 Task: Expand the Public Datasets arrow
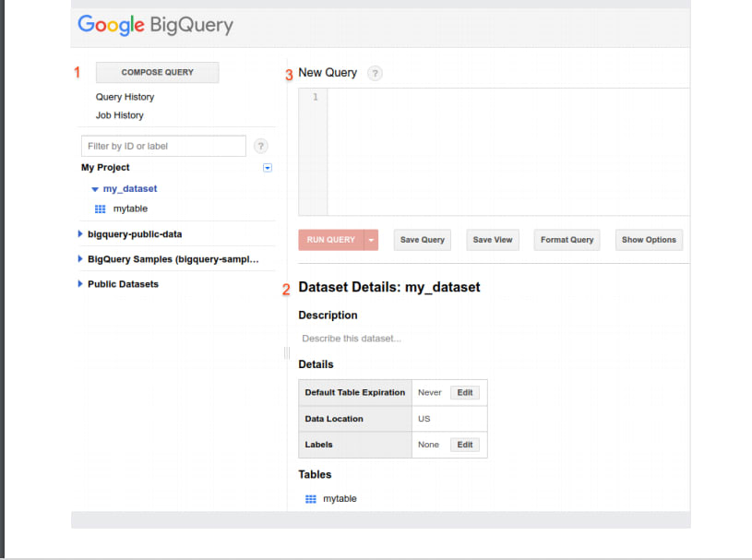(80, 284)
